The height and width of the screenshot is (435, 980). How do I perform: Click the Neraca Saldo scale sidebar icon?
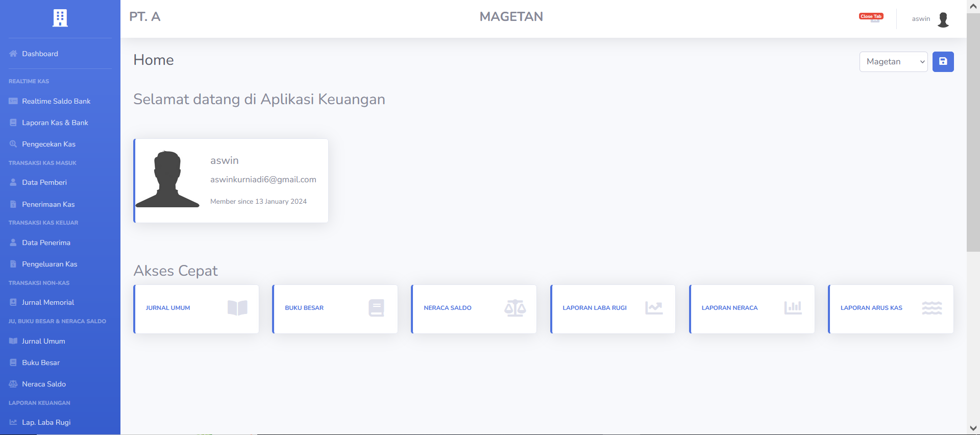[x=13, y=384]
